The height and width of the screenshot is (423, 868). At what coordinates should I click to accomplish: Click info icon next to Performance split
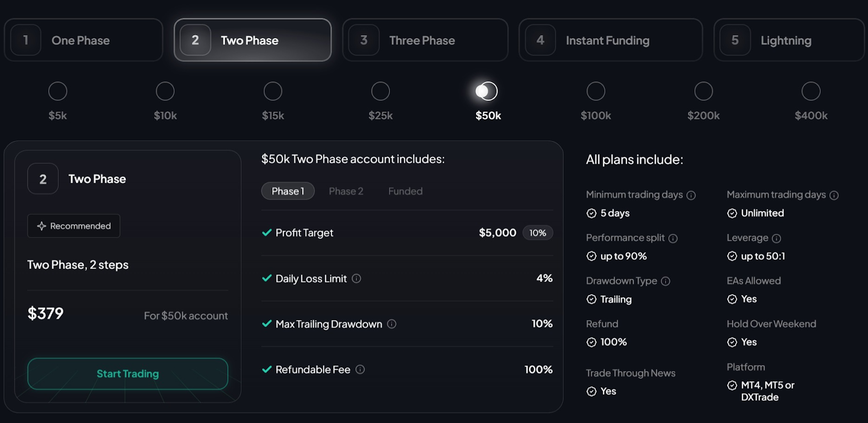point(673,239)
